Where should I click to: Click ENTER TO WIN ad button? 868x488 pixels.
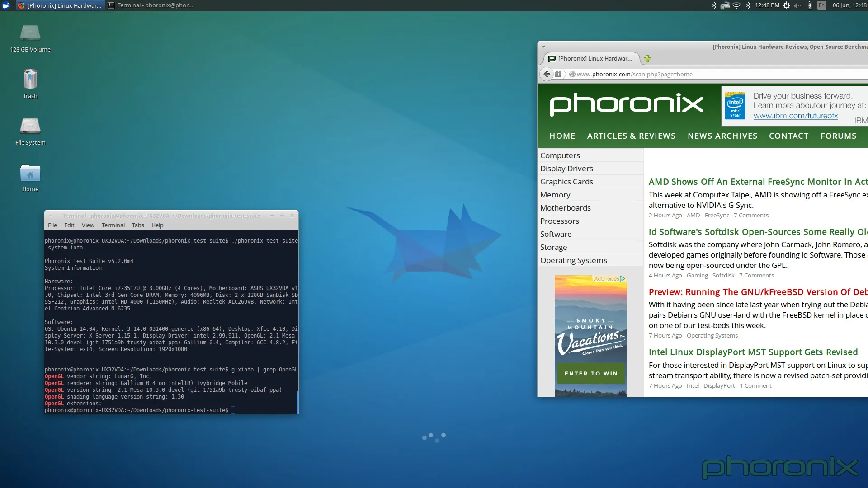coord(591,374)
